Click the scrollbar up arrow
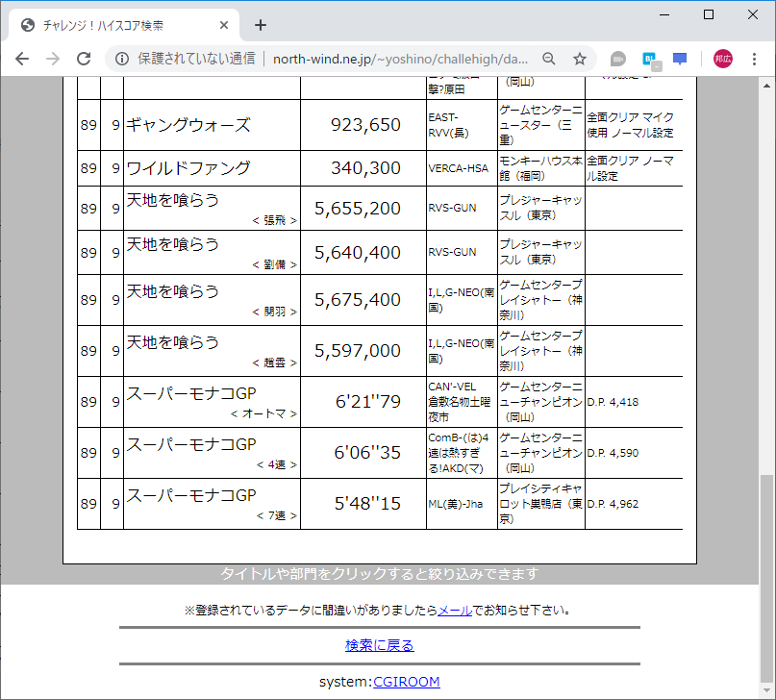This screenshot has height=700, width=776. pyautogui.click(x=766, y=86)
